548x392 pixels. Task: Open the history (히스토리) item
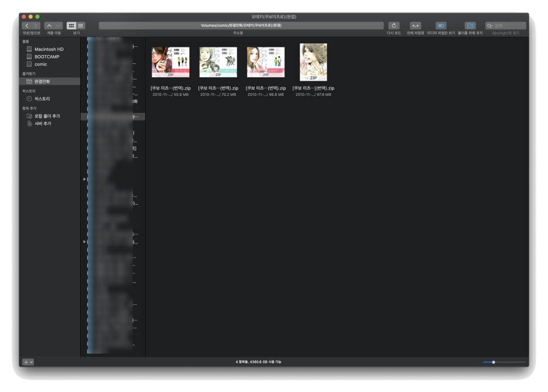41,98
